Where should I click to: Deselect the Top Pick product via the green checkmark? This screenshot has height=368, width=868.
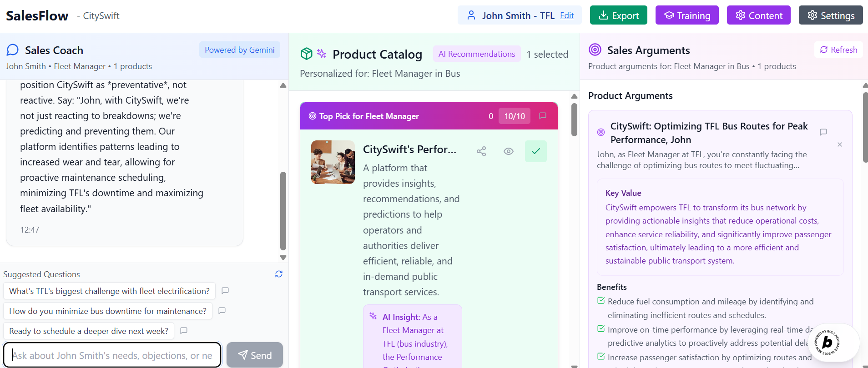tap(535, 151)
